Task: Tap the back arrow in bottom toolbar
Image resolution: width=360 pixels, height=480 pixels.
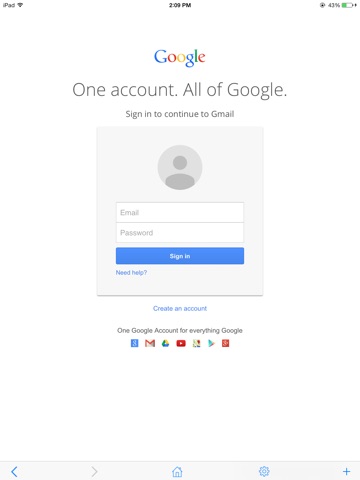Action: [14, 471]
